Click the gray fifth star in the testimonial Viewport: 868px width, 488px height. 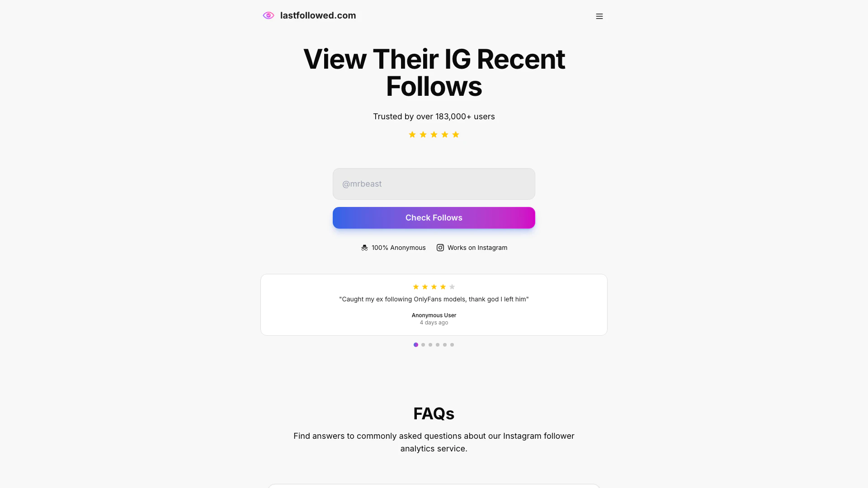click(x=452, y=287)
